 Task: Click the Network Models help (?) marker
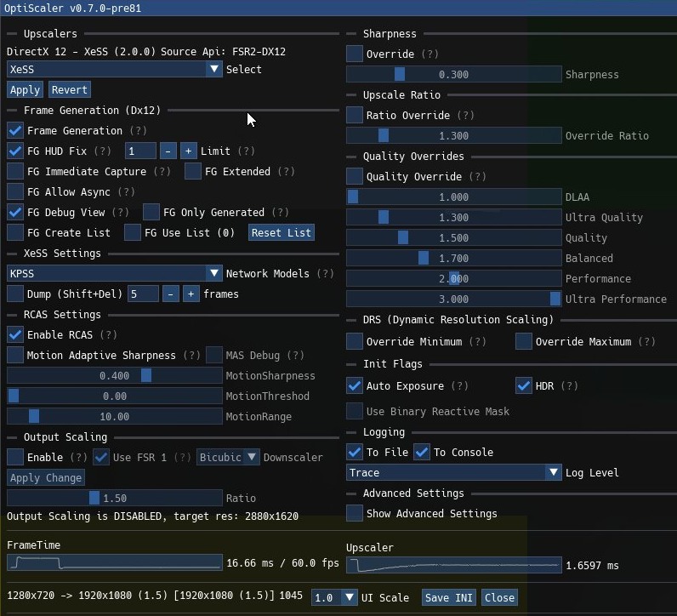click(x=325, y=273)
